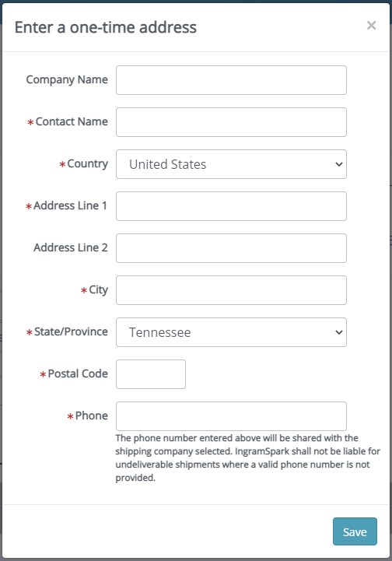Click into the City input field
Viewport: 392px width, 561px height.
point(231,290)
